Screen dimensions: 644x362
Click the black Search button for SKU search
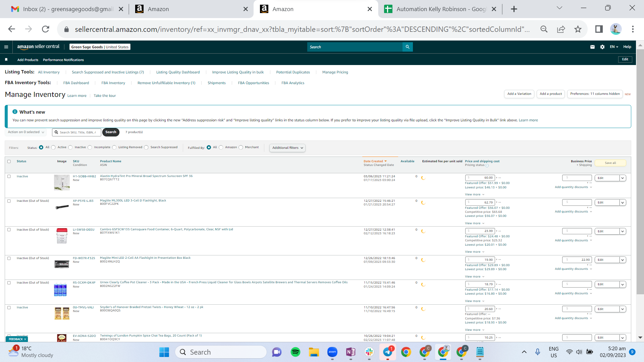[x=111, y=132]
